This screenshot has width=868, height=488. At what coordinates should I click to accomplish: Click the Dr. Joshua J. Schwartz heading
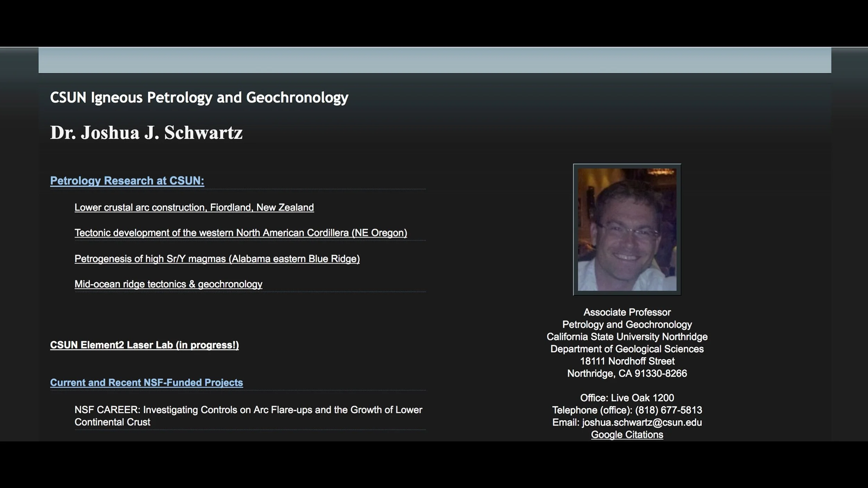point(146,133)
